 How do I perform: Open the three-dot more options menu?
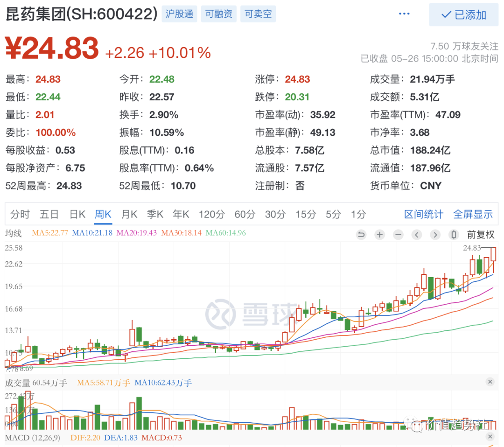(404, 14)
